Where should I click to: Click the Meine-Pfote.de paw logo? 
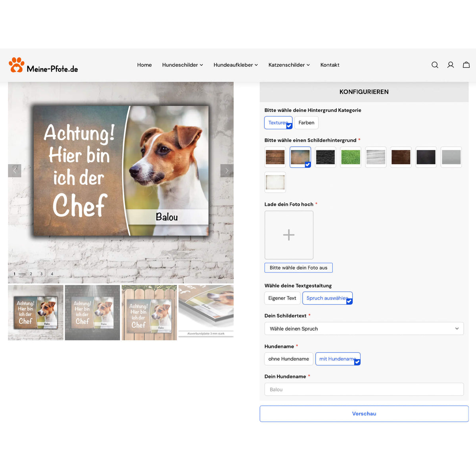coord(43,65)
